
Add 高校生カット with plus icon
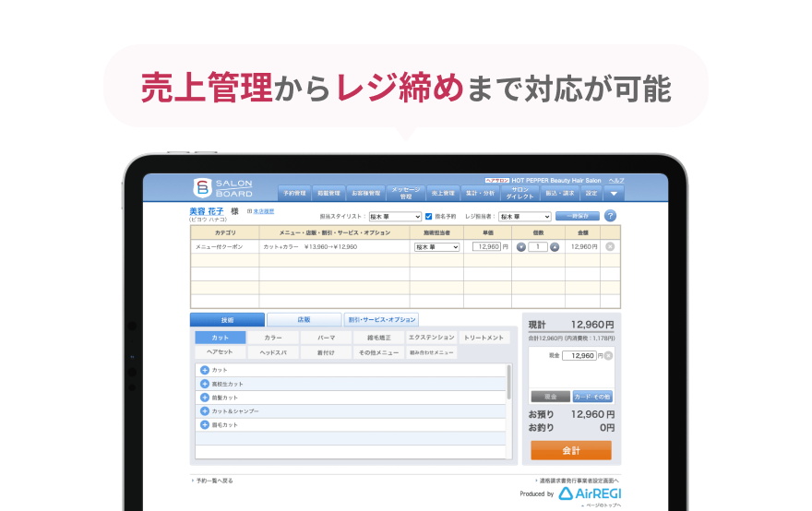coord(205,384)
